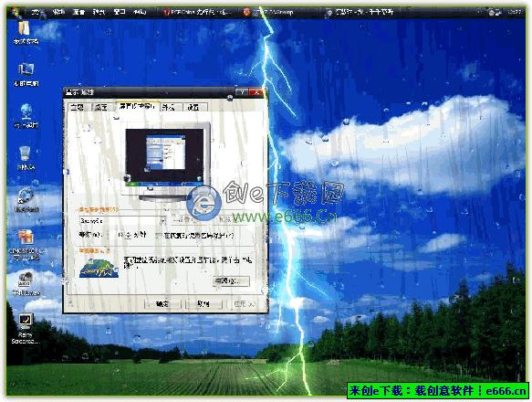Screen dimensions: 532x402
Task: Open the Recycle Bin desktop icon
Action: (26, 158)
